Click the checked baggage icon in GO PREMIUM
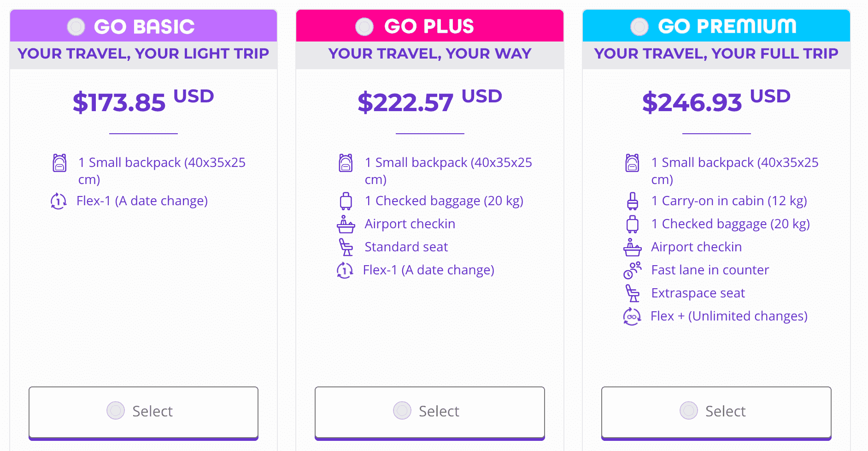This screenshot has height=451, width=868. point(633,224)
